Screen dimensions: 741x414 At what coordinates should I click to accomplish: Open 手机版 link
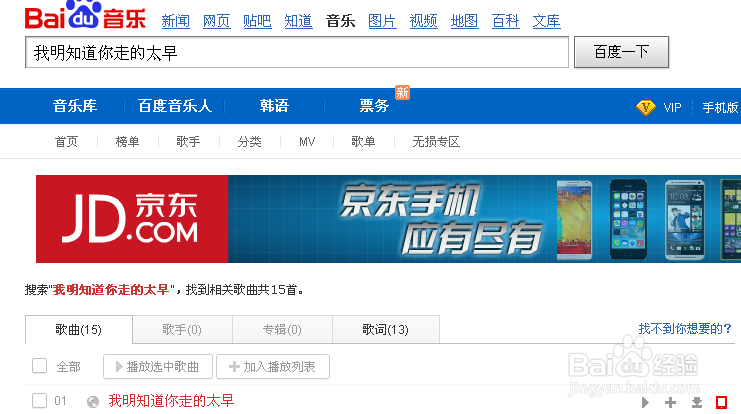point(720,108)
